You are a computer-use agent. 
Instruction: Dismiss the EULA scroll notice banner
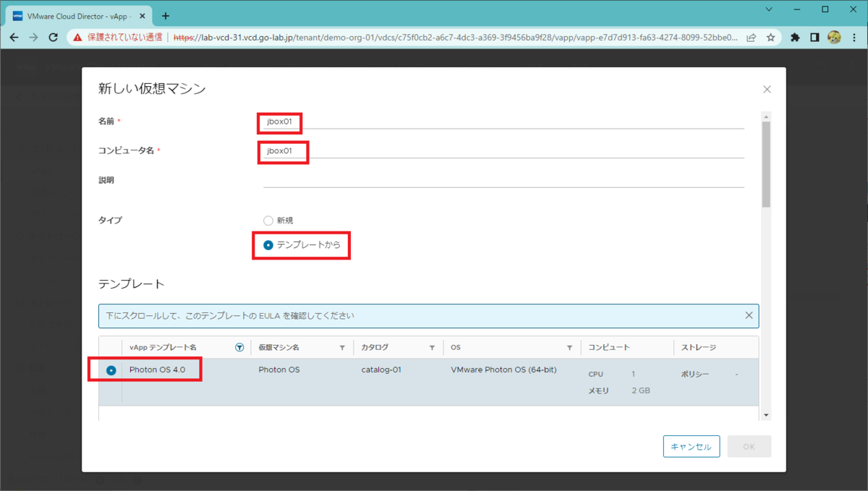click(x=749, y=315)
